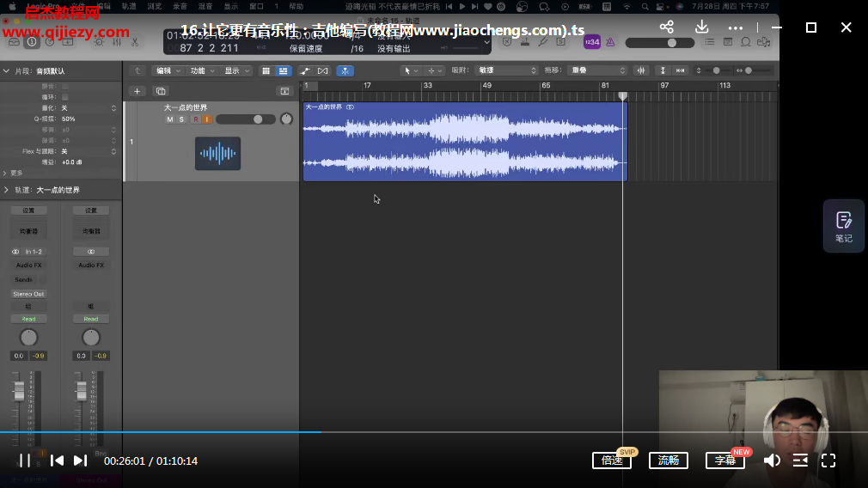Viewport: 868px width, 488px height.
Task: Toggle input monitoring (I button)
Action: pyautogui.click(x=206, y=119)
